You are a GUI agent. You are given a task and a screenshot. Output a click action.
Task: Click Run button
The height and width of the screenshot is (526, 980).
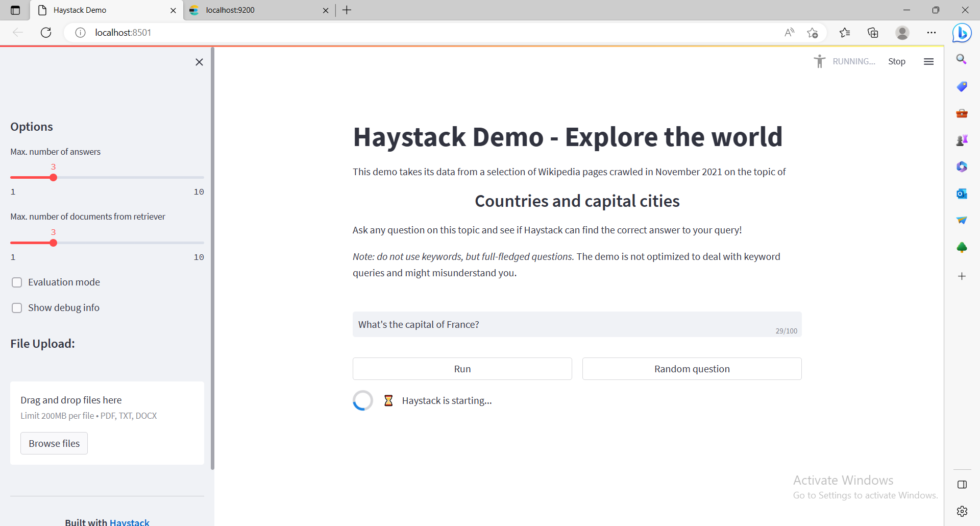(462, 369)
